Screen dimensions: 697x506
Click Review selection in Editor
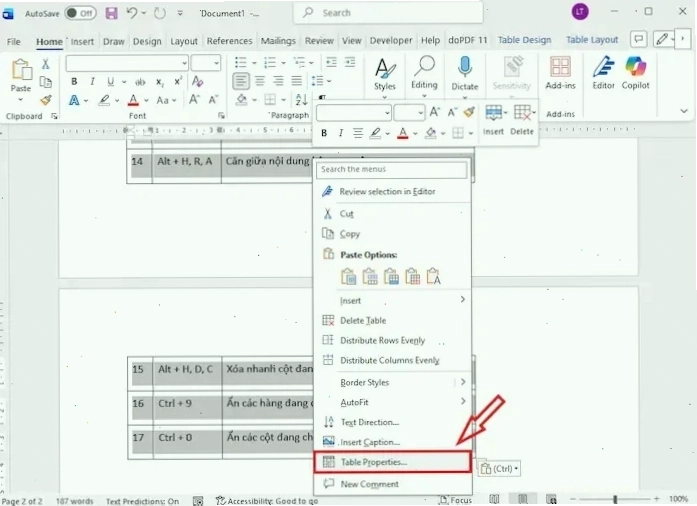pyautogui.click(x=393, y=192)
